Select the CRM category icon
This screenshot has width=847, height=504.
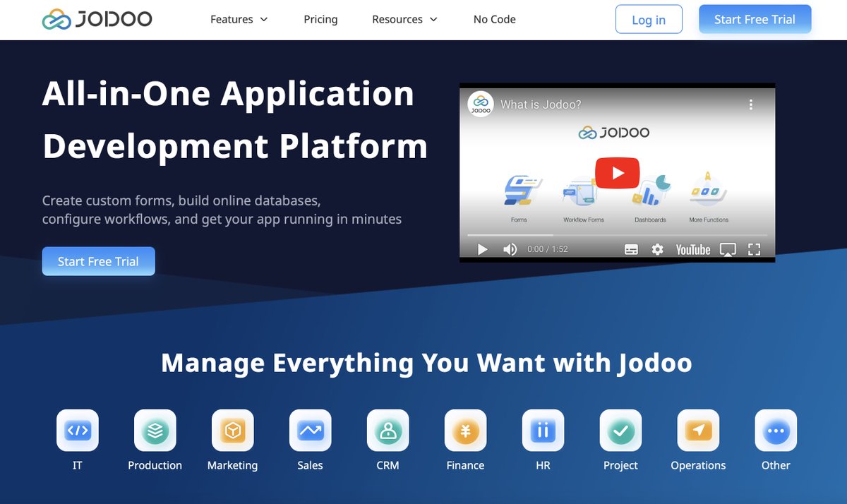click(x=388, y=430)
